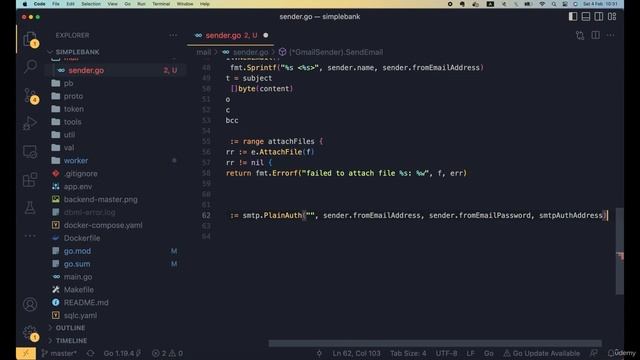640x360 pixels.
Task: Open the dbml-error.log file
Action: (x=89, y=212)
